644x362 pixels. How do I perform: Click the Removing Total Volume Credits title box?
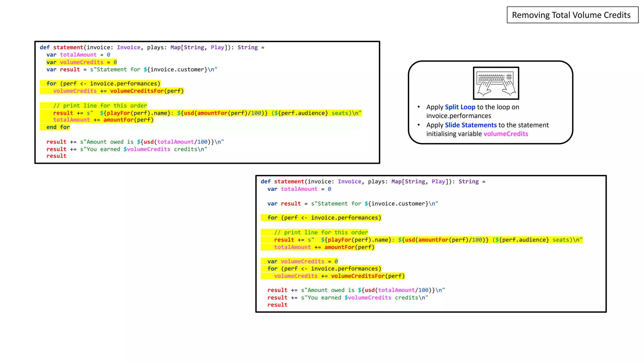pyautogui.click(x=572, y=15)
